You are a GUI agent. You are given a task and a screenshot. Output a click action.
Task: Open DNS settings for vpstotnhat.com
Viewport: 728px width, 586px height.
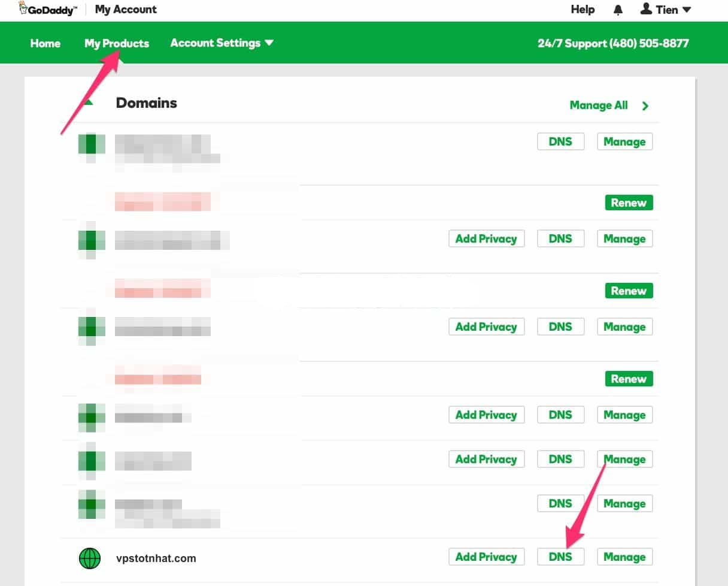point(560,557)
